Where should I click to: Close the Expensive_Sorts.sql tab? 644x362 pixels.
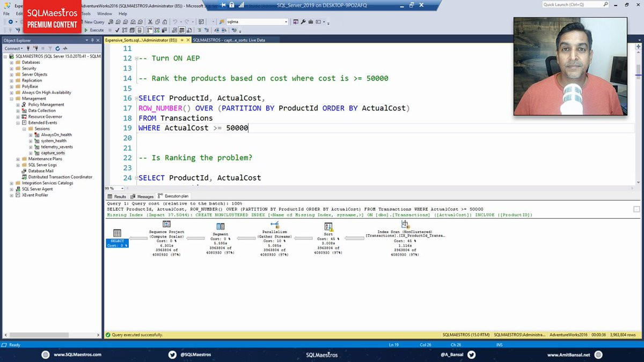(188, 40)
